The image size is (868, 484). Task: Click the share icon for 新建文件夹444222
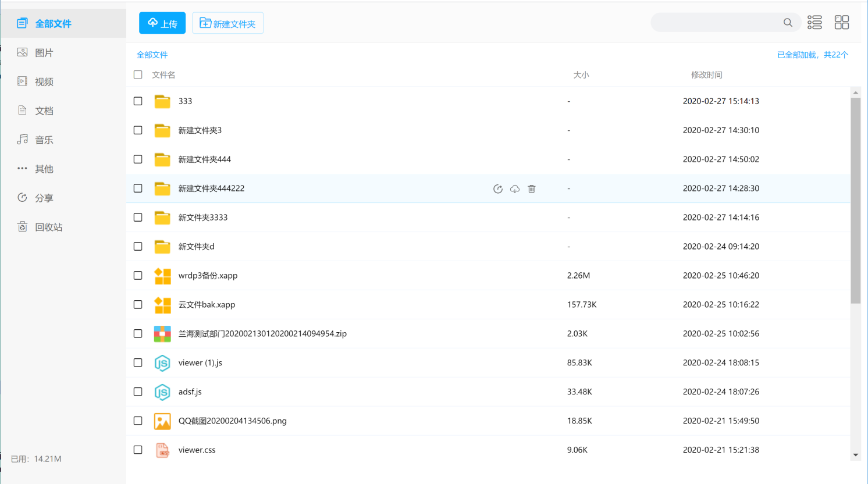[498, 189]
